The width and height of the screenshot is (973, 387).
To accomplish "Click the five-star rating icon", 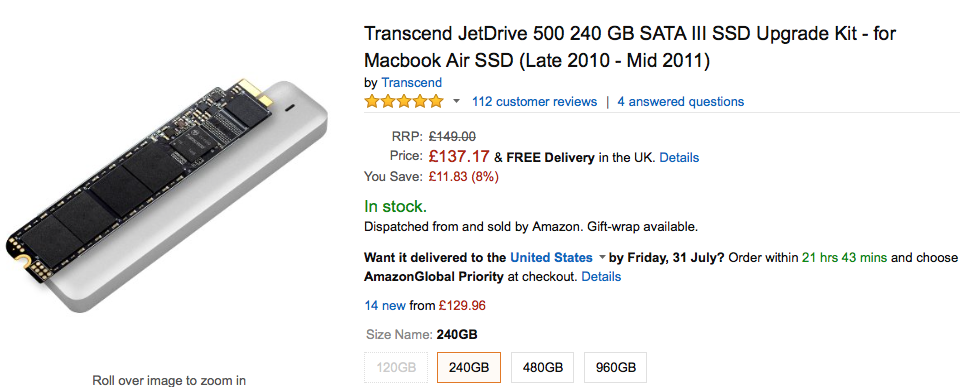I will click(x=404, y=101).
